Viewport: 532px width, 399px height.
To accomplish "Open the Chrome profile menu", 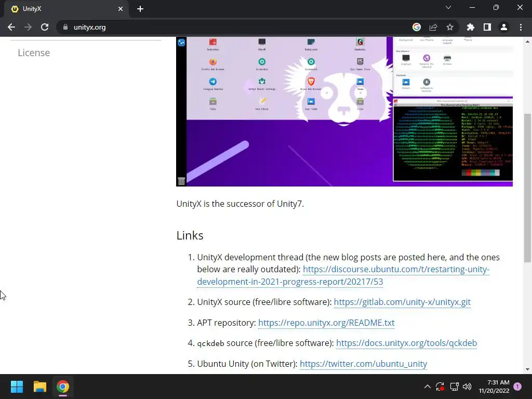I will (504, 27).
